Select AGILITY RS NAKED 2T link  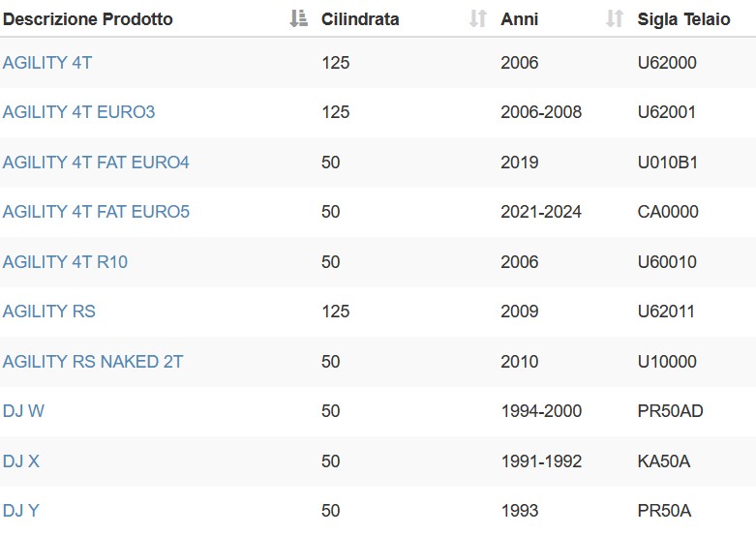point(93,362)
